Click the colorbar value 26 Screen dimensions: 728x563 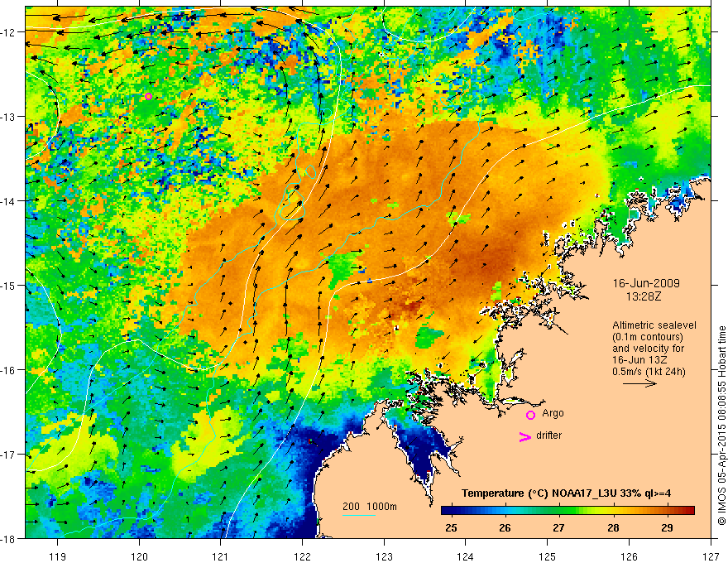click(x=505, y=527)
